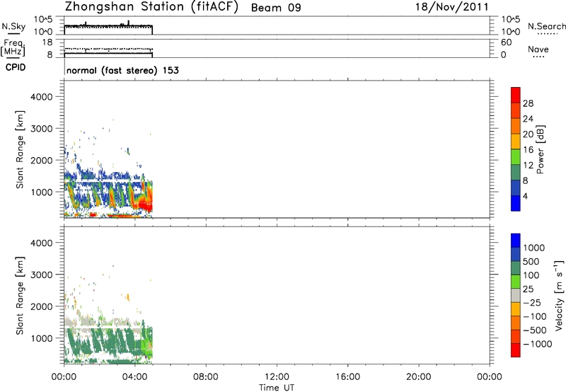Pick blue Power swatch between 4 and 8
566x392 pixels.
point(516,188)
